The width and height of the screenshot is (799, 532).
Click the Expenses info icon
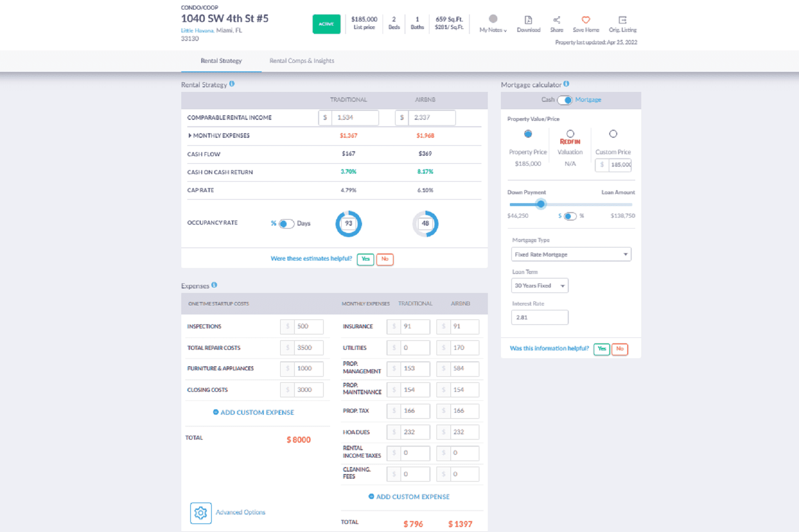pos(214,284)
